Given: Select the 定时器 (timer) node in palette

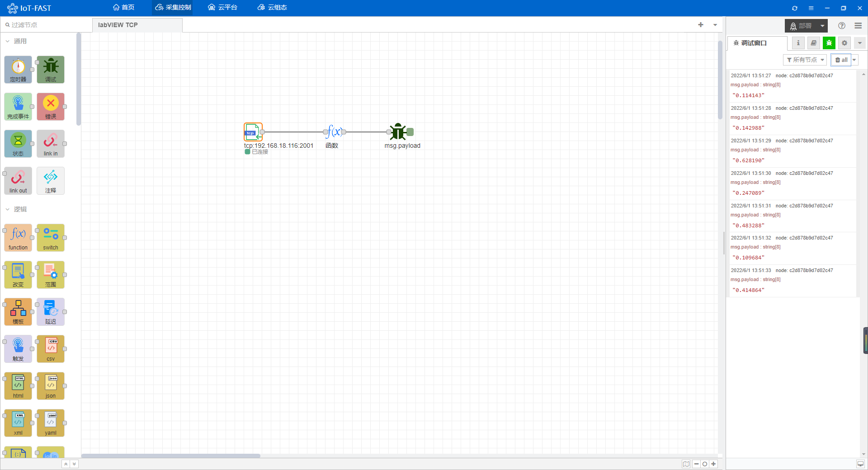Looking at the screenshot, I should pyautogui.click(x=18, y=70).
